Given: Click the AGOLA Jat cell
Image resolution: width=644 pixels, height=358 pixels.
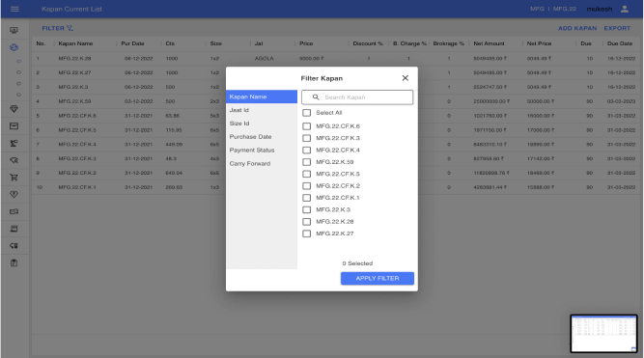Looking at the screenshot, I should (x=265, y=58).
